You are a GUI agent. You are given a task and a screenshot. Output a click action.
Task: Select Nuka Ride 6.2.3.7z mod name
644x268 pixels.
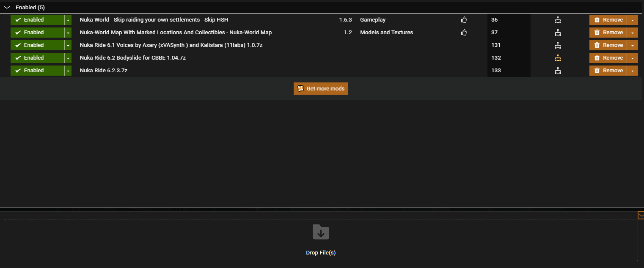103,71
